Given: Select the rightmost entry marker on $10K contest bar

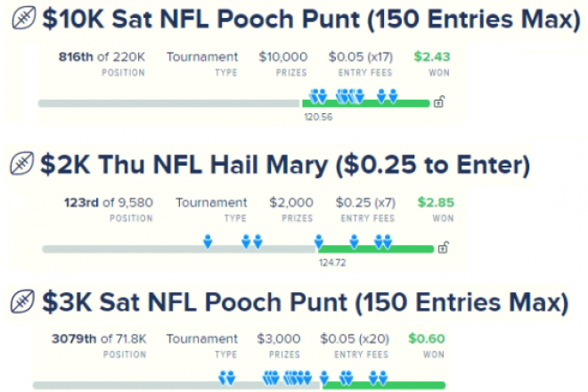Looking at the screenshot, I should pyautogui.click(x=393, y=96).
